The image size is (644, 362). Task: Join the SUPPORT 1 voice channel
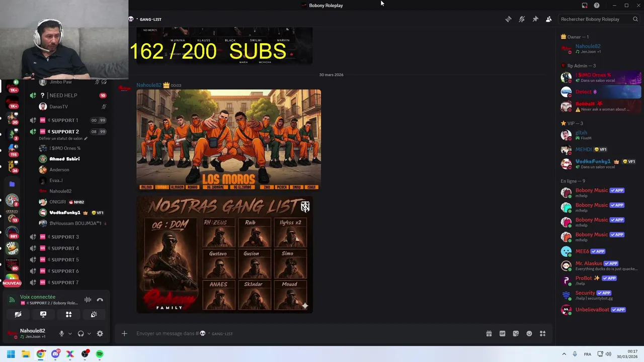point(68,120)
